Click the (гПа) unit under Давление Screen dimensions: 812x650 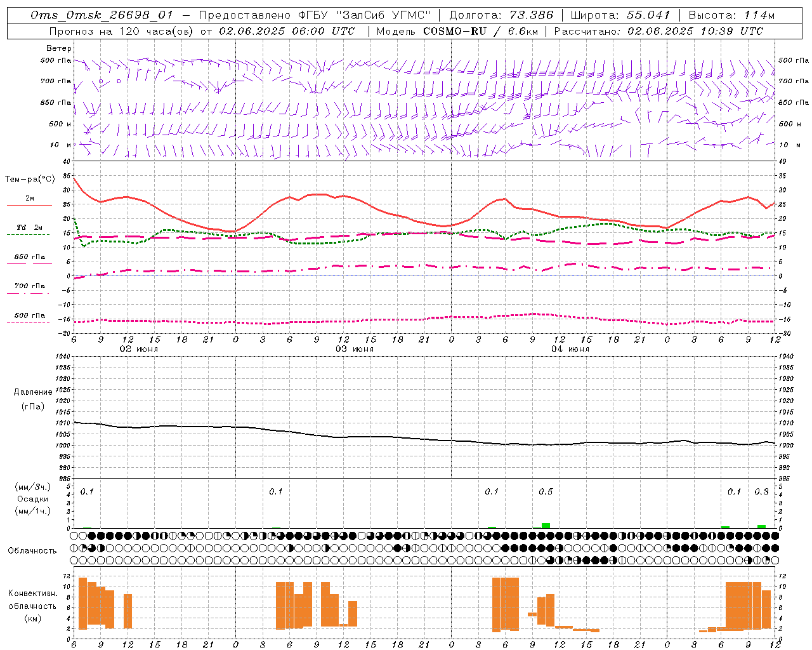(33, 406)
